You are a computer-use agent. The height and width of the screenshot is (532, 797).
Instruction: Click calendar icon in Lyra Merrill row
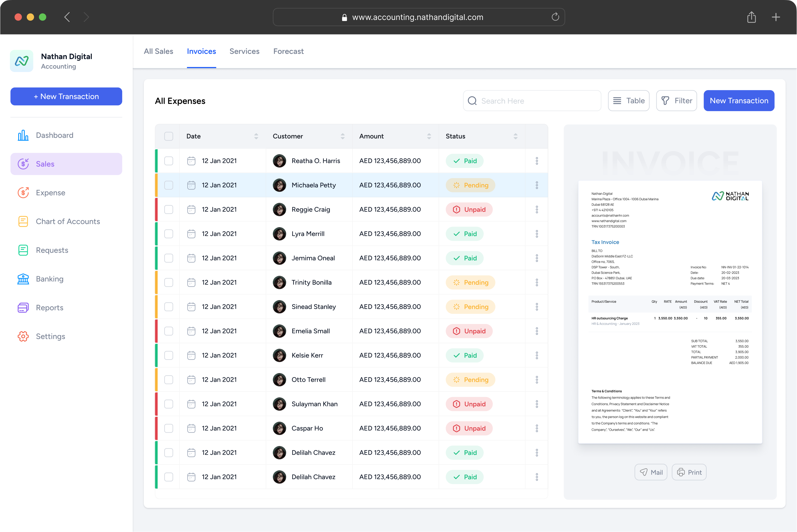192,234
